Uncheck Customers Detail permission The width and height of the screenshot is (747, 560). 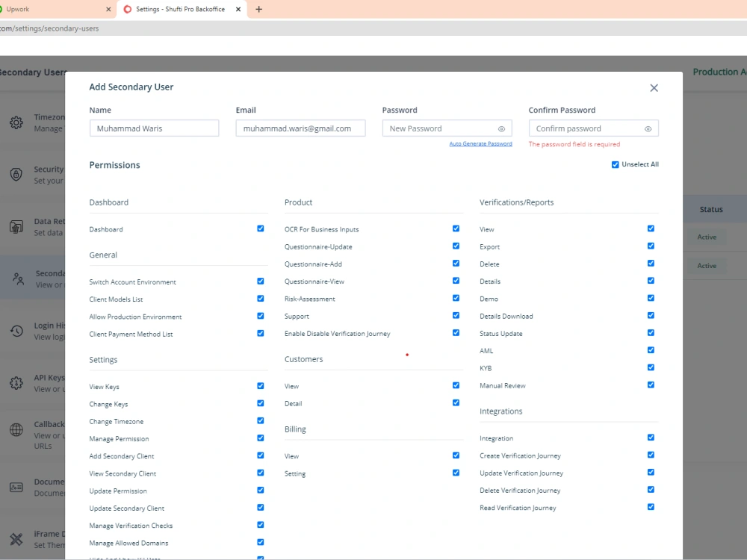click(456, 403)
